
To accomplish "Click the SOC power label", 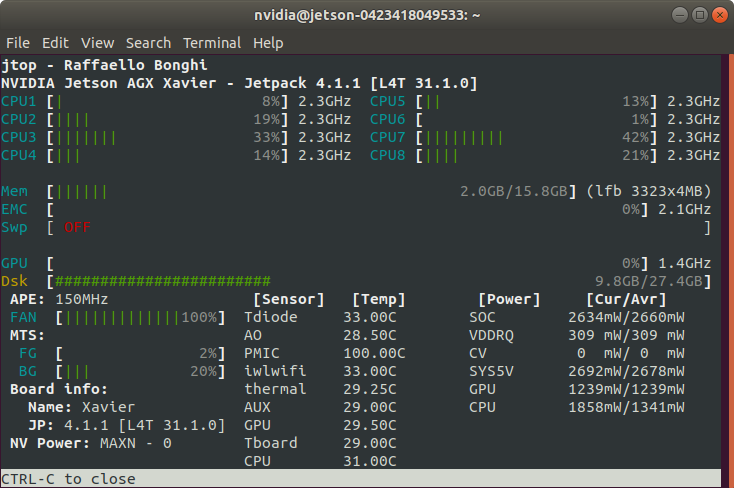I will pos(482,318).
